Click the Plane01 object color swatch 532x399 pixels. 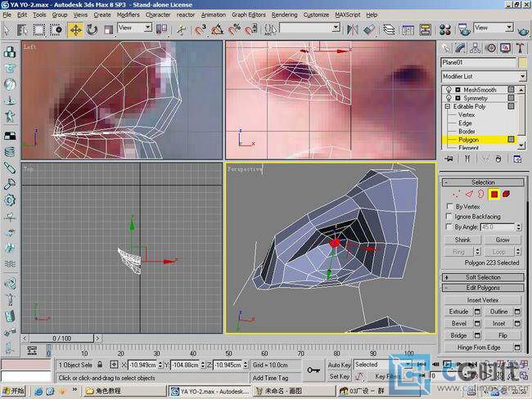522,62
